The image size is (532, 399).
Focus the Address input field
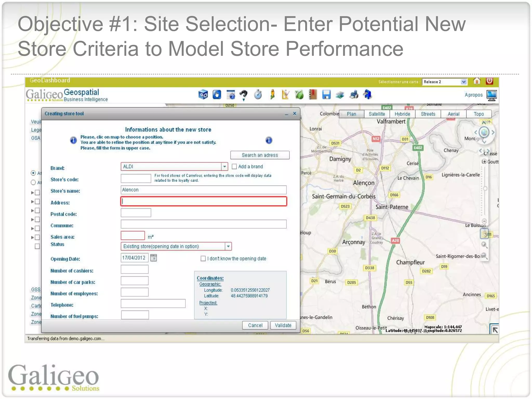[204, 201]
